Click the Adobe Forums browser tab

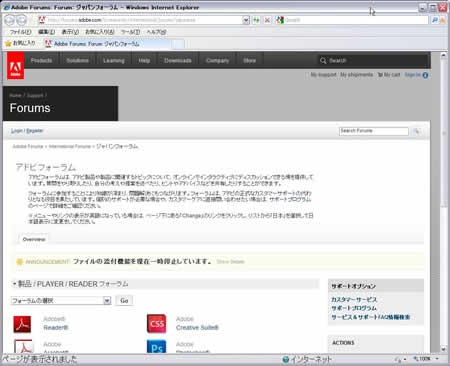pyautogui.click(x=107, y=44)
